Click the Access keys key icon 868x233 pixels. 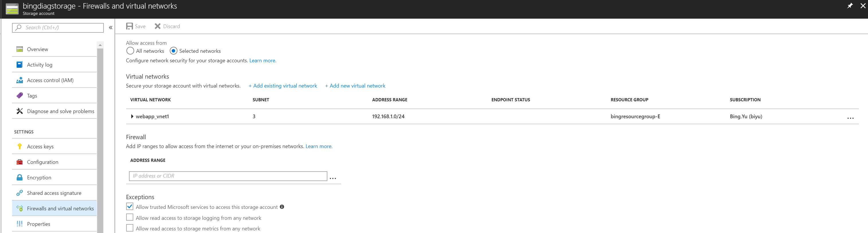tap(19, 146)
